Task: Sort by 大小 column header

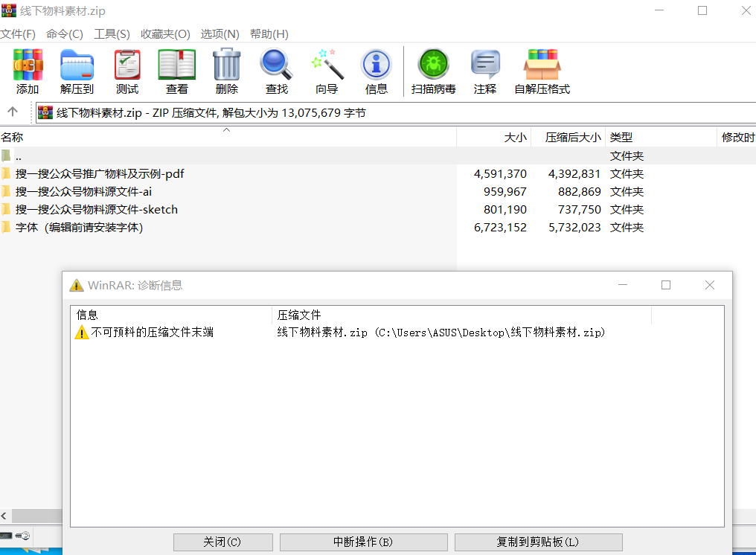Action: tap(494, 138)
